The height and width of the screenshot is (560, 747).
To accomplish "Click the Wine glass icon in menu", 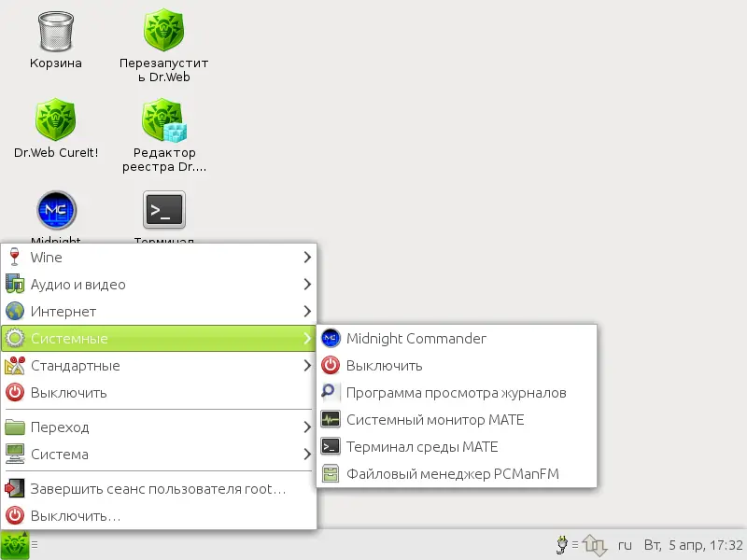I will pos(15,258).
